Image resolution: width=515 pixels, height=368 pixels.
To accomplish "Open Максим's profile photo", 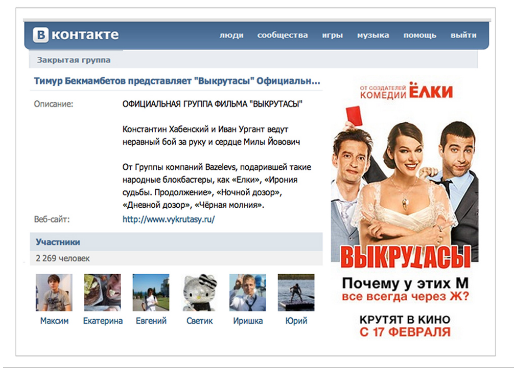I will [x=54, y=292].
